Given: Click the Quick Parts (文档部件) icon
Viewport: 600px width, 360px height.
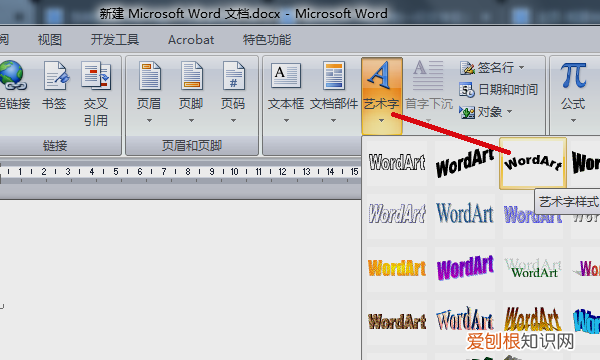Looking at the screenshot, I should click(334, 76).
